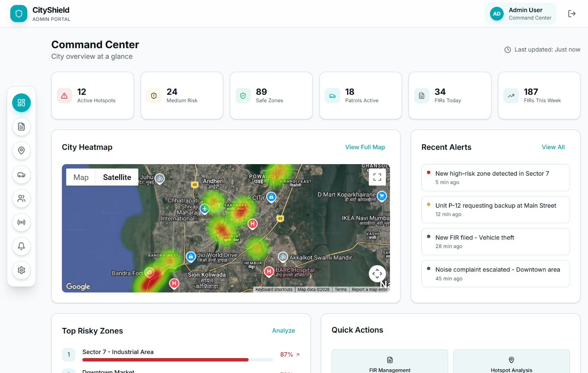Open the Unit P-12 backup alert
Screen dimensions: 588x373
(x=496, y=210)
